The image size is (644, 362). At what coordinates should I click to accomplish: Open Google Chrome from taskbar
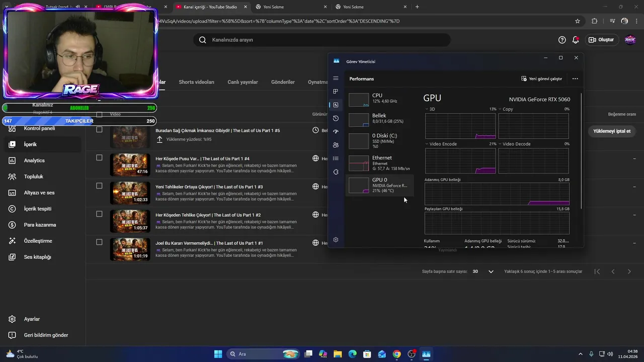[397, 354]
